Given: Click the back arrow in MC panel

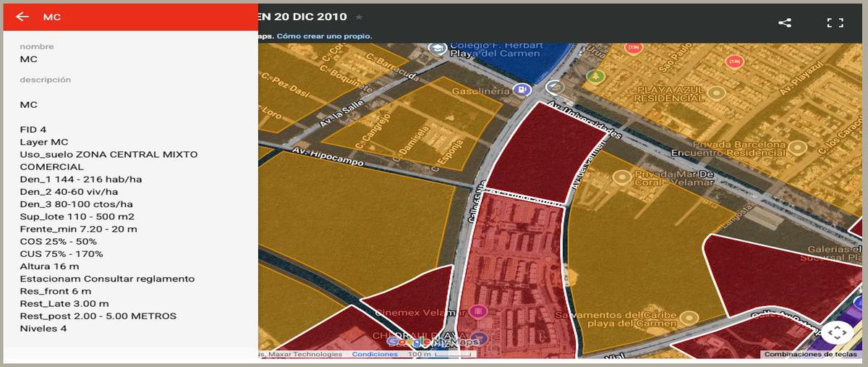Looking at the screenshot, I should (22, 17).
